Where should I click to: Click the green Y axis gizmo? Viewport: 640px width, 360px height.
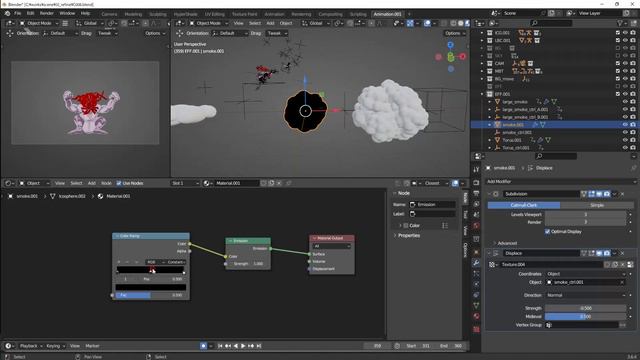click(451, 58)
